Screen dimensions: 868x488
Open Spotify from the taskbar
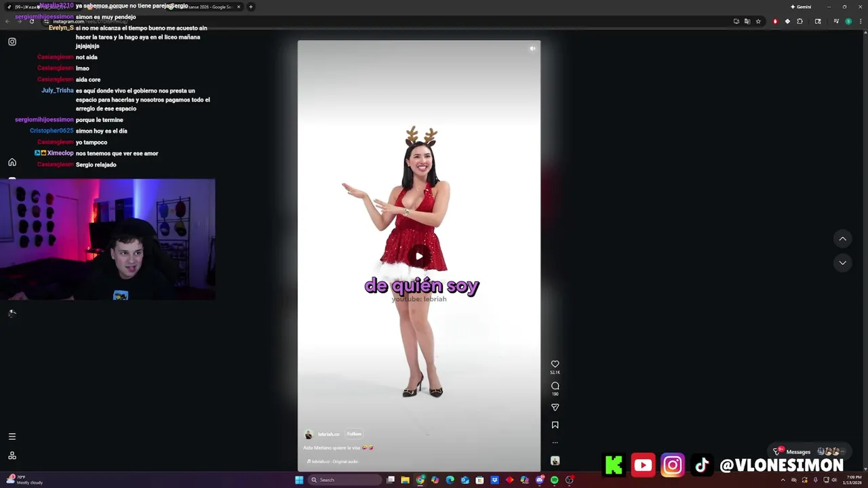pyautogui.click(x=555, y=480)
